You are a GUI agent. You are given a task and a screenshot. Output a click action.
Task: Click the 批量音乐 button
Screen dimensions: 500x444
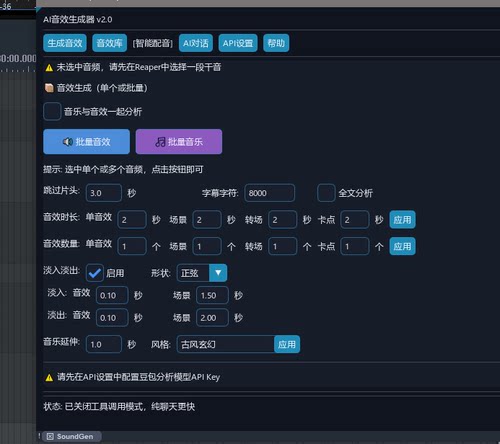tap(179, 142)
